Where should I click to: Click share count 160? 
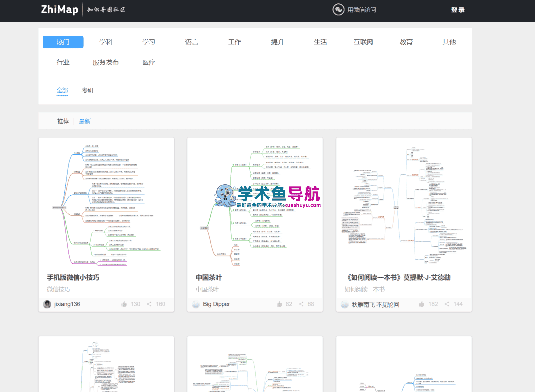[x=161, y=304]
